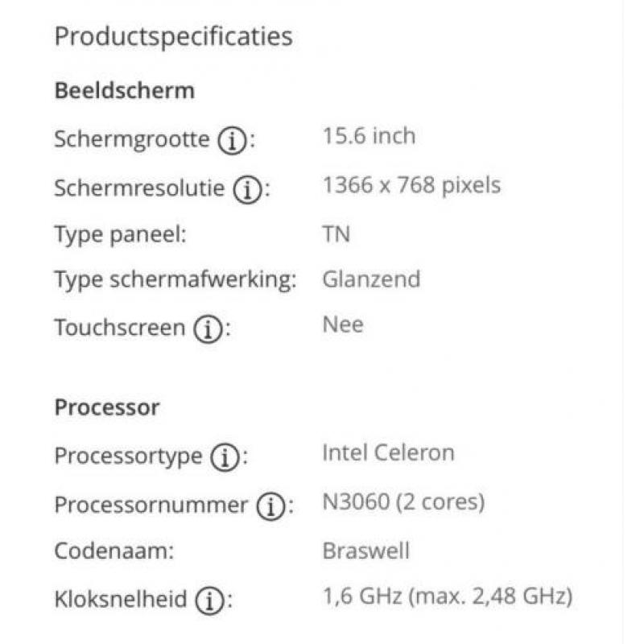Click the Type schermafwerking label
644x644 pixels.
175,280
